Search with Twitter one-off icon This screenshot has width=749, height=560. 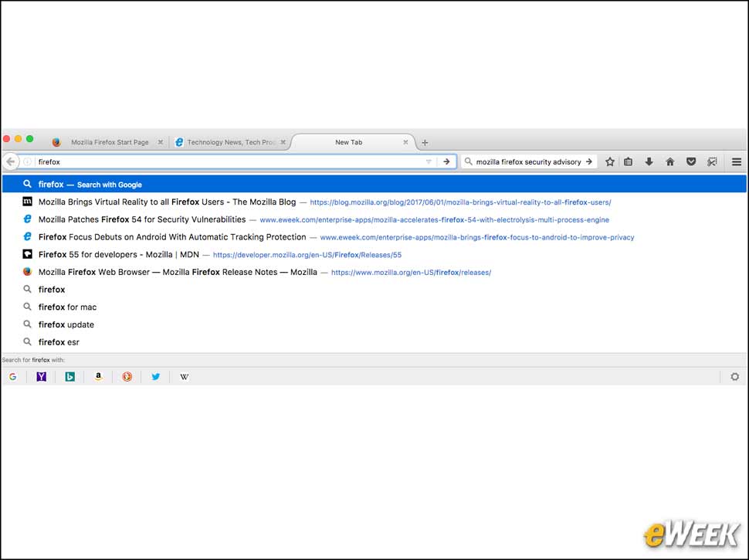coord(156,376)
